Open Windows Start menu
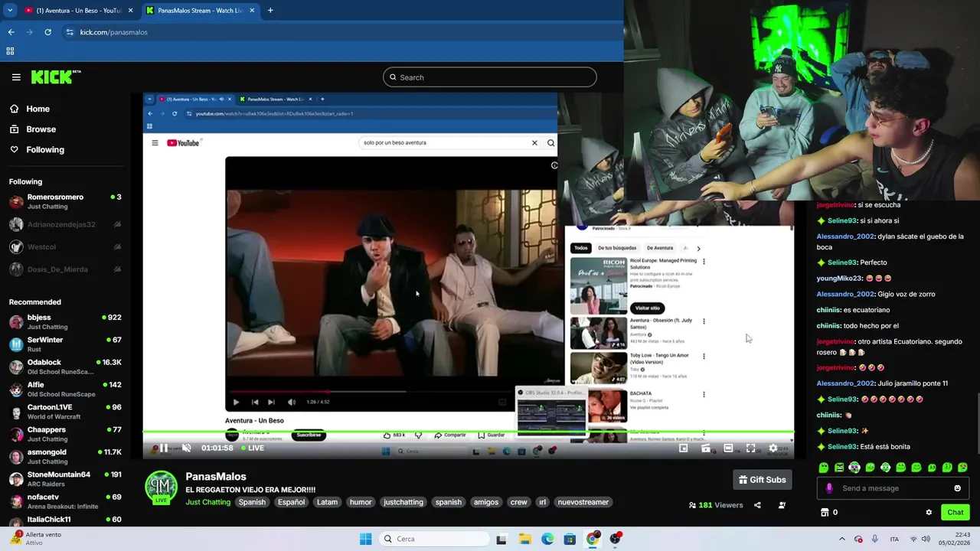Screen dimensions: 980x551 click(x=365, y=539)
